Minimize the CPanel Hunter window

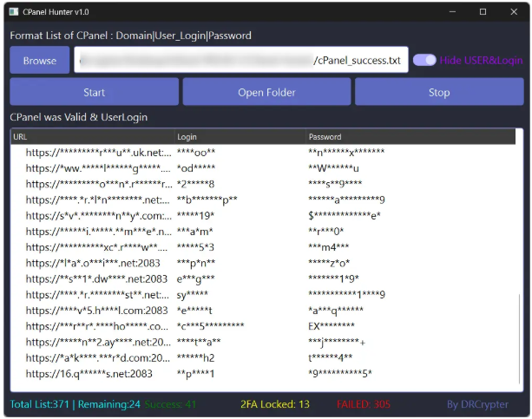452,12
